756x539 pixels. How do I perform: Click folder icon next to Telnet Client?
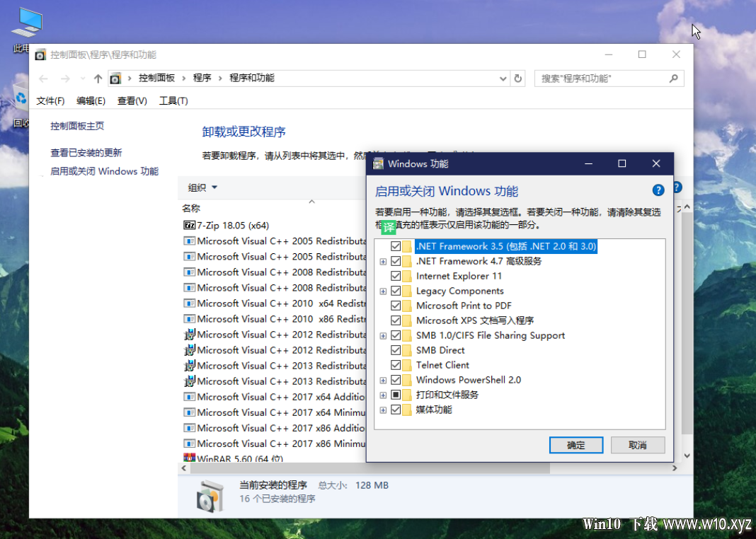tap(407, 365)
